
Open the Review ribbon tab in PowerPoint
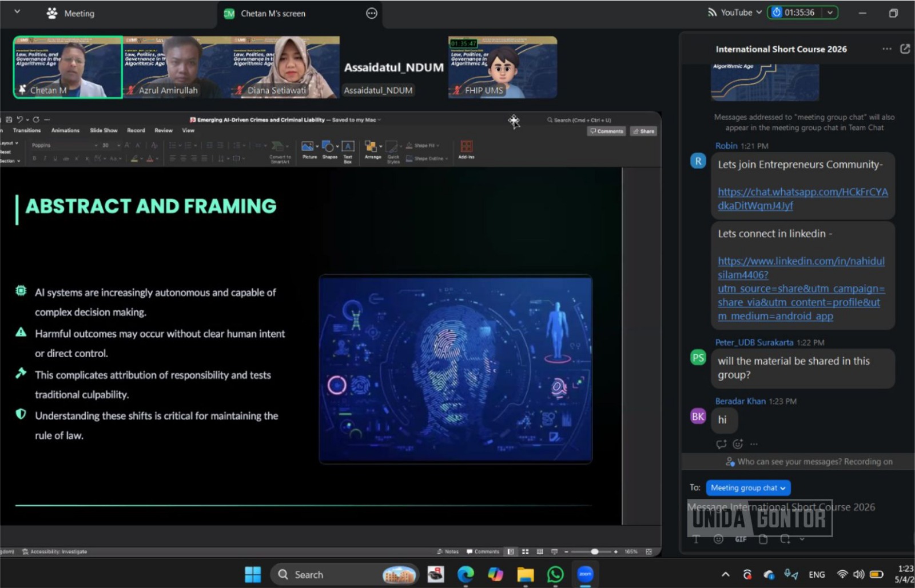(164, 130)
